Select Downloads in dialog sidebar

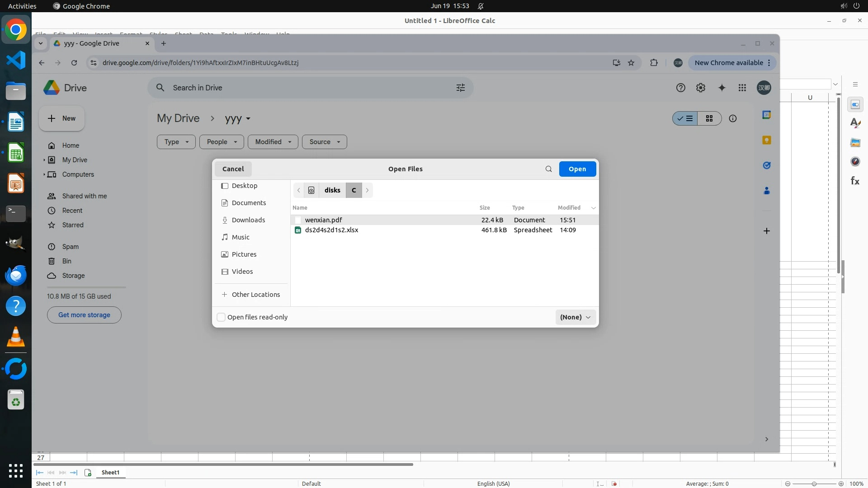[x=248, y=220]
